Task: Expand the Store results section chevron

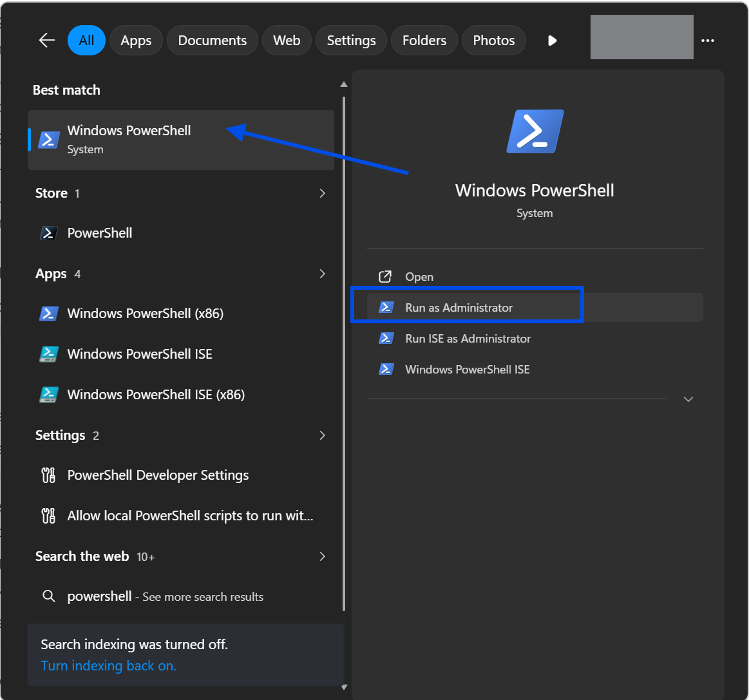Action: click(x=322, y=193)
